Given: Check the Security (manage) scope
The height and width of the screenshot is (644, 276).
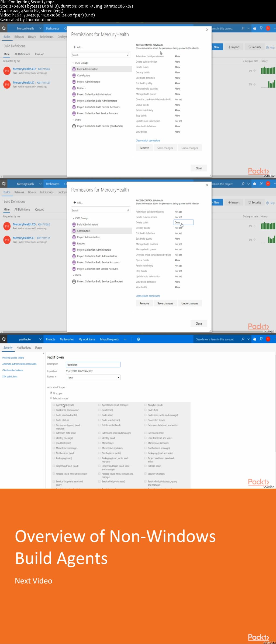Looking at the screenshot, I should click(145, 473).
